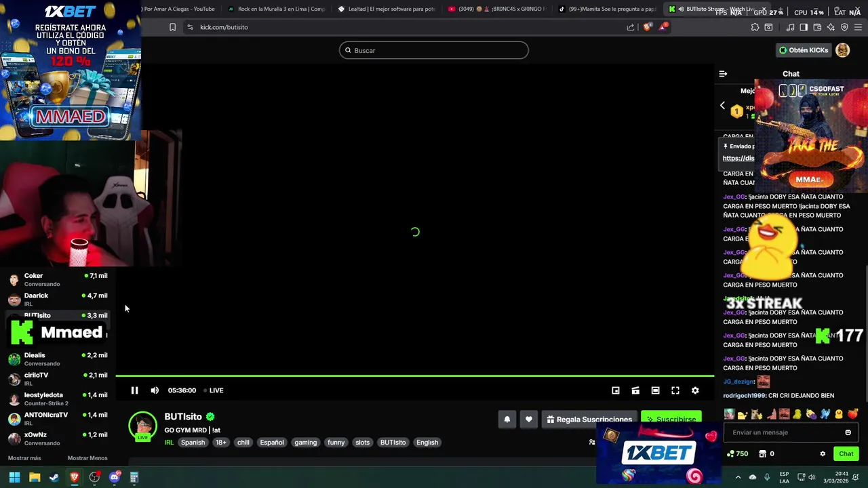Select the 18+ tag
The image size is (868, 488).
(x=221, y=443)
